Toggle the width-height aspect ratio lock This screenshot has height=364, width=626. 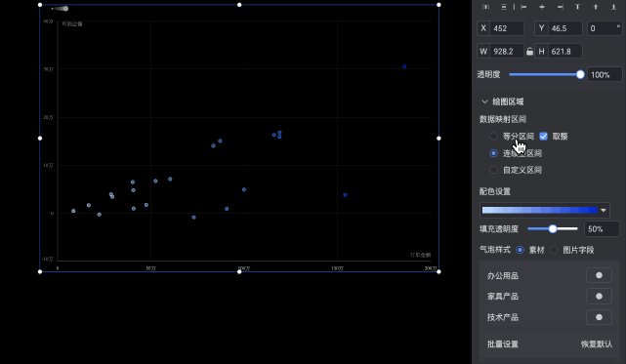pyautogui.click(x=529, y=52)
